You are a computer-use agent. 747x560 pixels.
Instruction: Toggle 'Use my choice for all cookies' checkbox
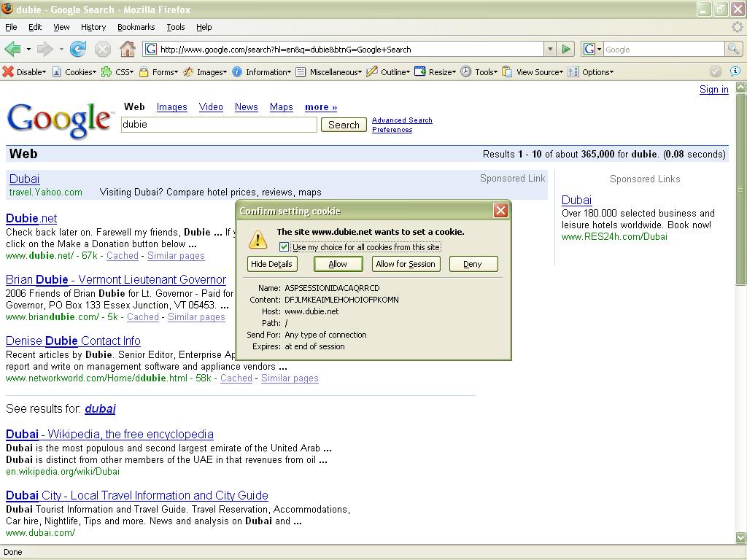pyautogui.click(x=284, y=246)
